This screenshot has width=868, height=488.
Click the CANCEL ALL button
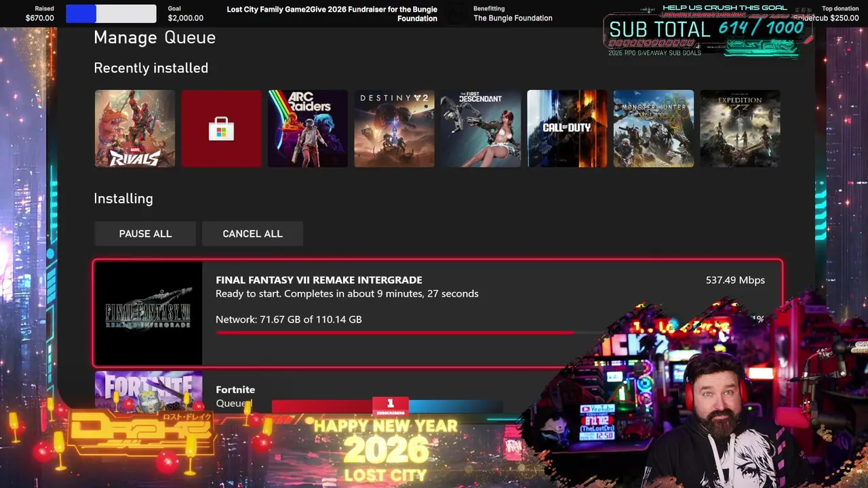tap(252, 234)
